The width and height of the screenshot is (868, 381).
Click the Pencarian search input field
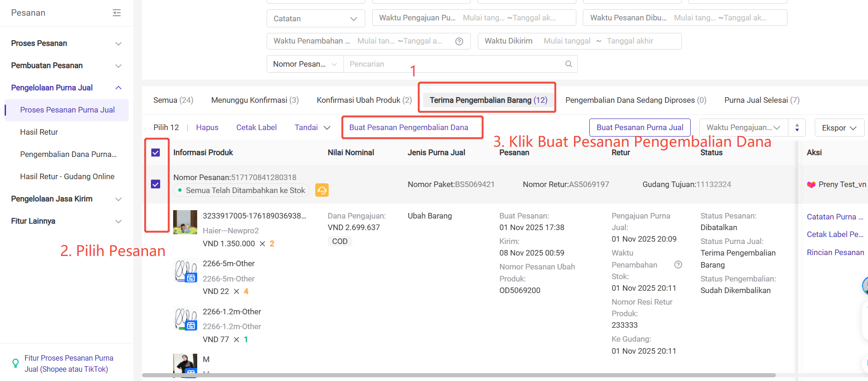454,64
